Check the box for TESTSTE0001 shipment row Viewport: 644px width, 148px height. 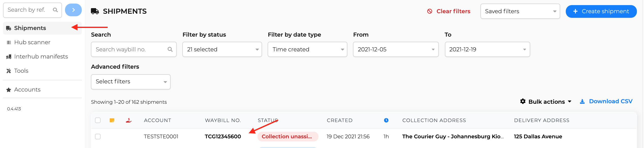pos(98,137)
